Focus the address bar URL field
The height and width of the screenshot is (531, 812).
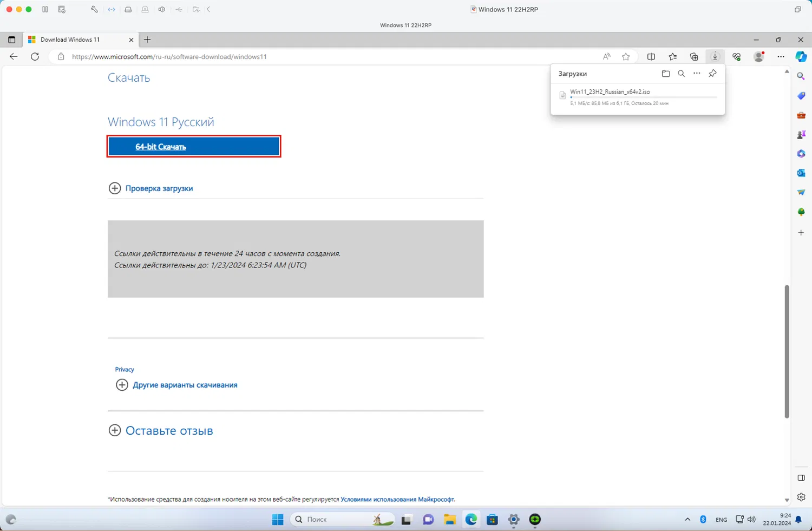[331, 56]
